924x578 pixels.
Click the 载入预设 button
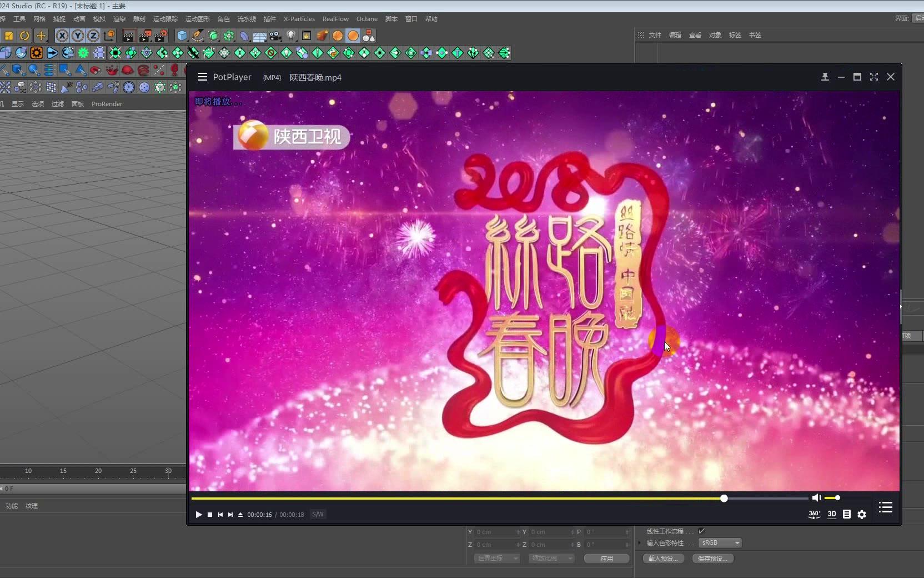point(664,559)
